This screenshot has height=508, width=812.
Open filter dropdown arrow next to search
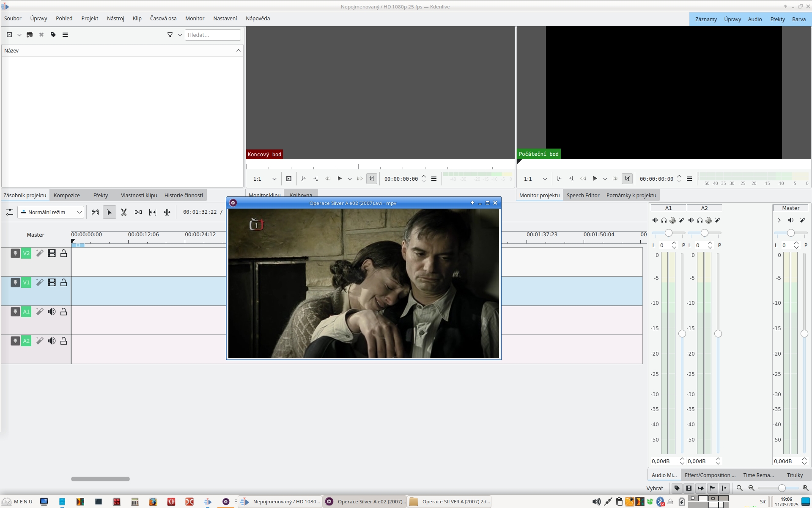click(180, 35)
